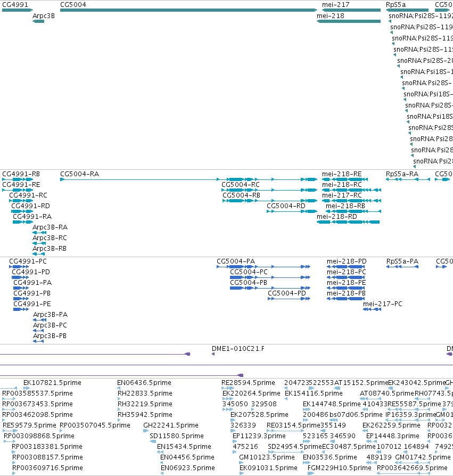Select transcript CG5004-RD
453x476 pixels.
click(x=286, y=206)
